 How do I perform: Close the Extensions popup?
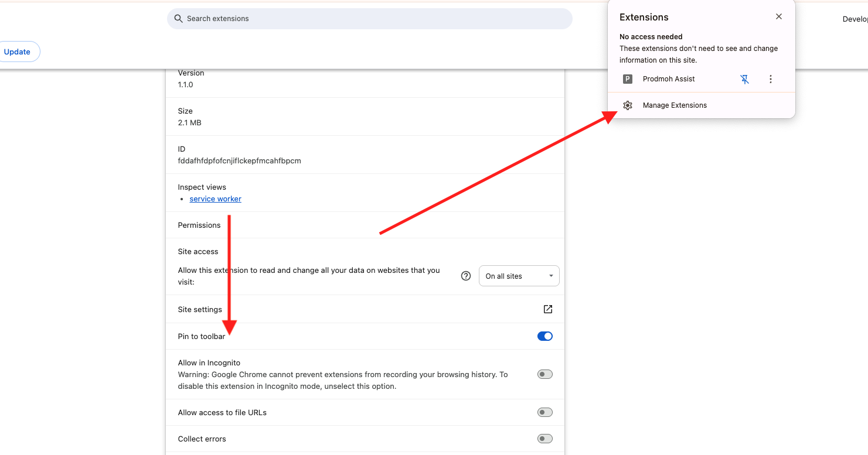[778, 16]
